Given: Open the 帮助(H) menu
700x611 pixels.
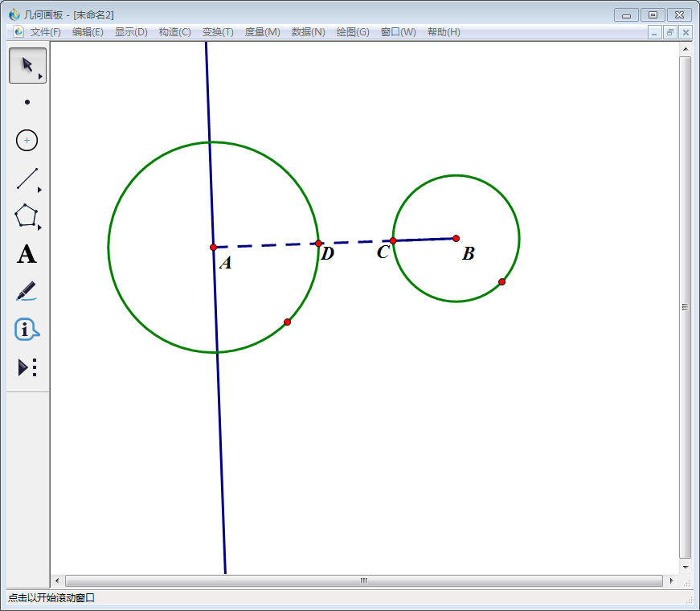Looking at the screenshot, I should pyautogui.click(x=444, y=32).
